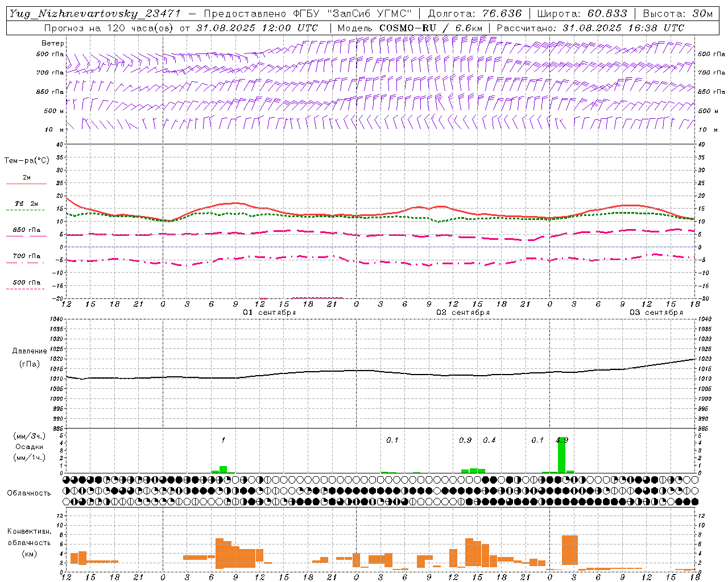Click the (мм/1ч.) precipitation unit label
This screenshot has width=728, height=582.
pos(29,457)
